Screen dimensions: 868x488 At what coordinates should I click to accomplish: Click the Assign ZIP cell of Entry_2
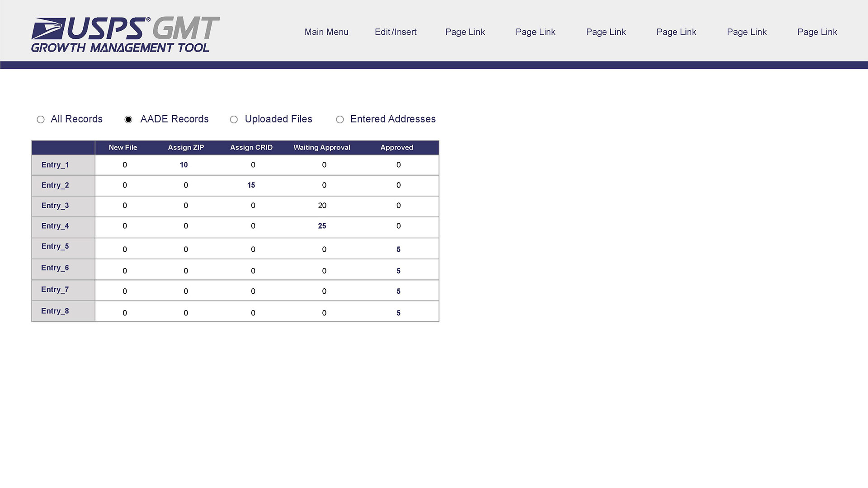186,185
